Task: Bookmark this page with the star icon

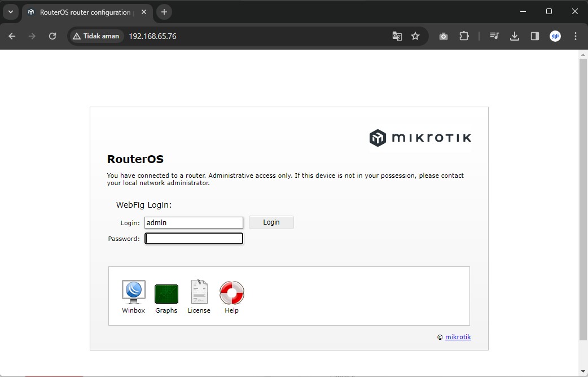Action: tap(415, 36)
